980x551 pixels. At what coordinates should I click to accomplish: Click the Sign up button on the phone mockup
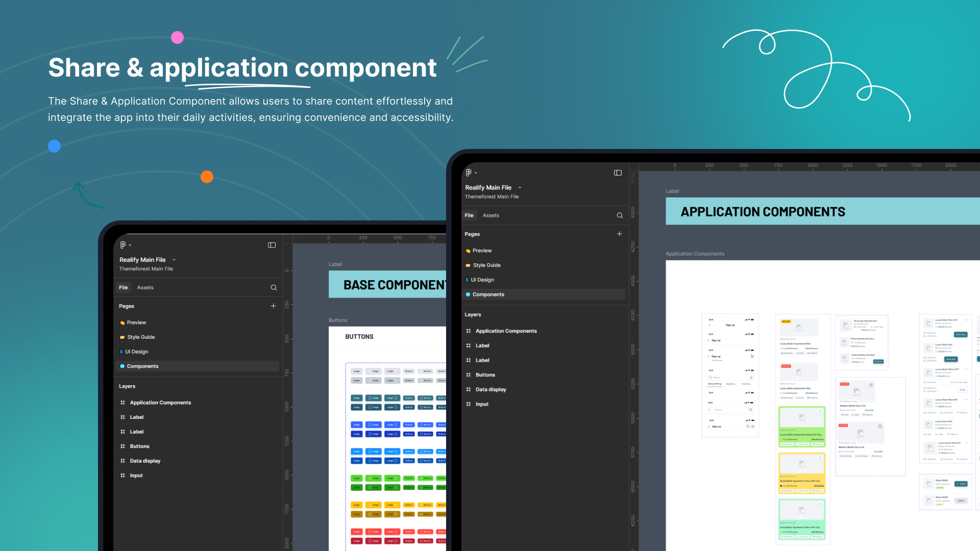pos(730,324)
